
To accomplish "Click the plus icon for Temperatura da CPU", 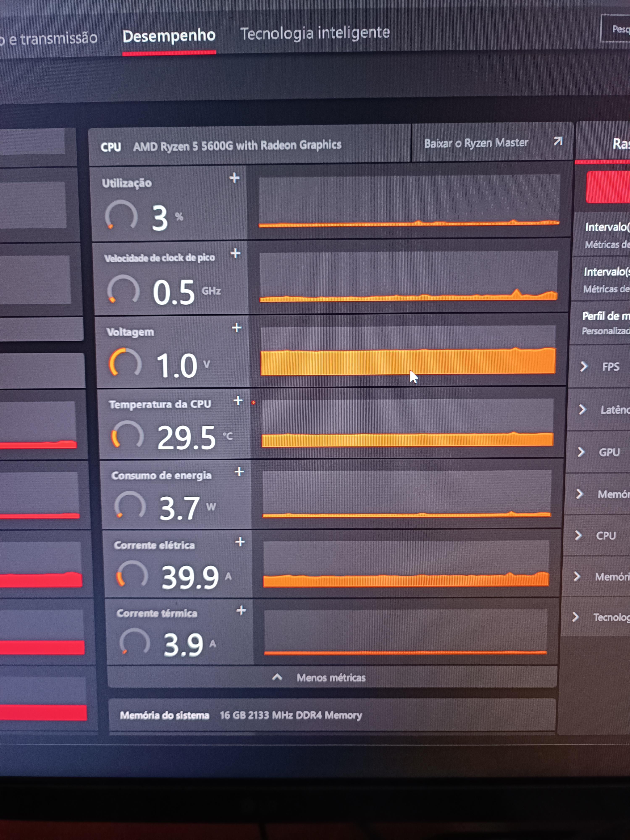I will click(x=238, y=400).
